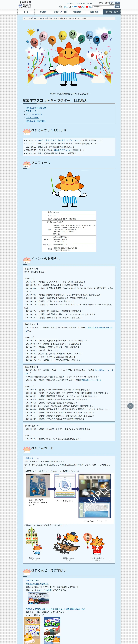Open the first YouTube channel icon in header
Screen dimensions: 138x644
(81, 7)
